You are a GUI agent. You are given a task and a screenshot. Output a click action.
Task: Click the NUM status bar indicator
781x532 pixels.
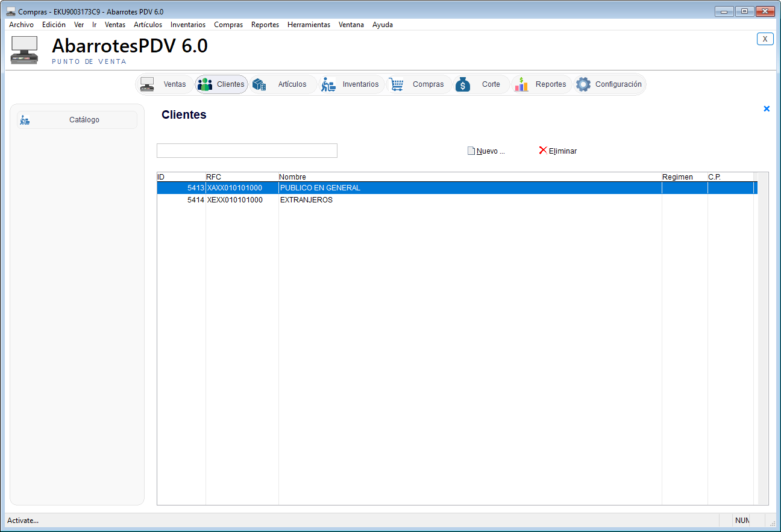(x=742, y=521)
